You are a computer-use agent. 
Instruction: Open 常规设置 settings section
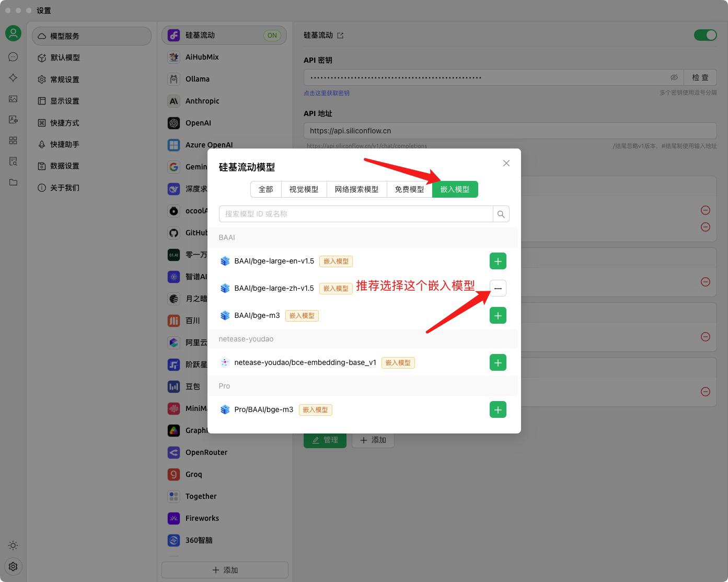(91, 79)
